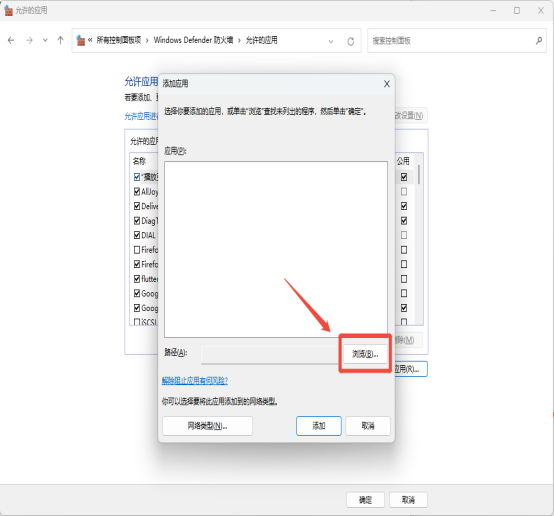
Task: Go up one folder level arrow
Action: (x=60, y=40)
